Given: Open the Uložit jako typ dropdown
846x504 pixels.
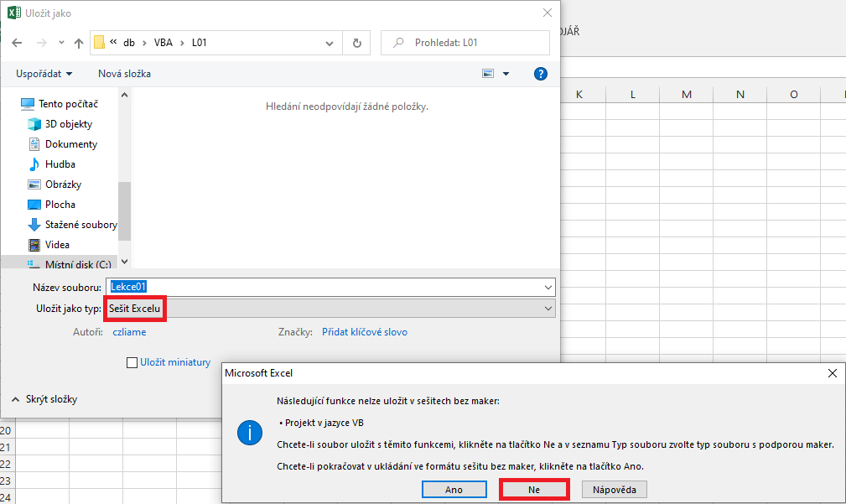Looking at the screenshot, I should 548,308.
